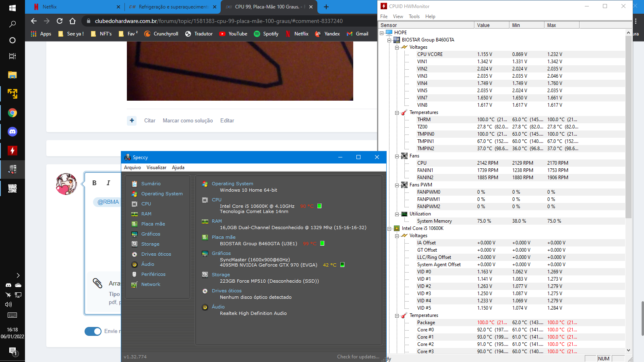Open new Chrome tab with plus button

point(326,7)
